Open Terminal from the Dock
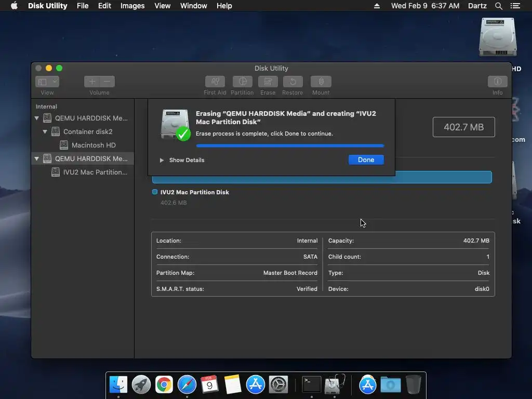 [x=312, y=384]
